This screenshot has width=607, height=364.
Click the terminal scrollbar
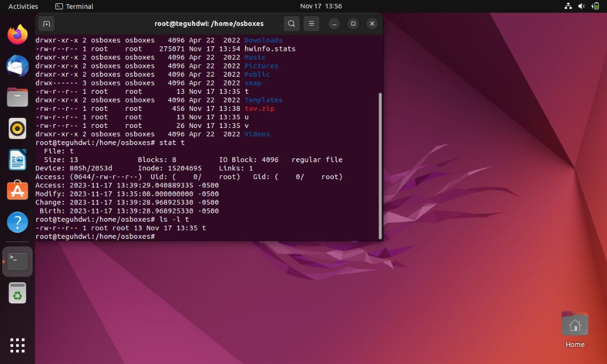(x=380, y=165)
